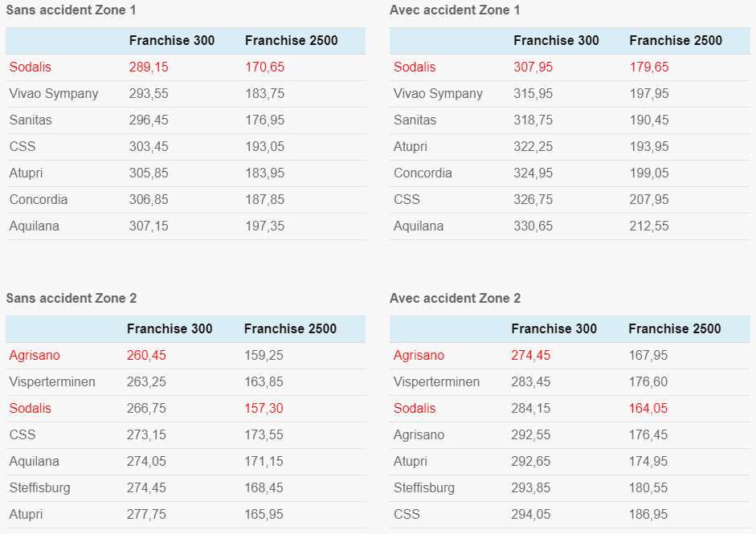Select the value 322,25
This screenshot has height=534, width=756.
[x=533, y=146]
